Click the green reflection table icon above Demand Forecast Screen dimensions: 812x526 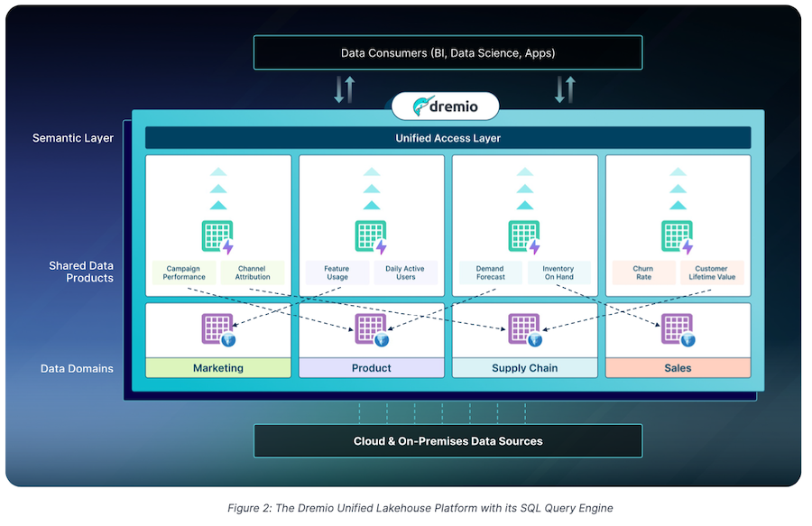(x=524, y=237)
